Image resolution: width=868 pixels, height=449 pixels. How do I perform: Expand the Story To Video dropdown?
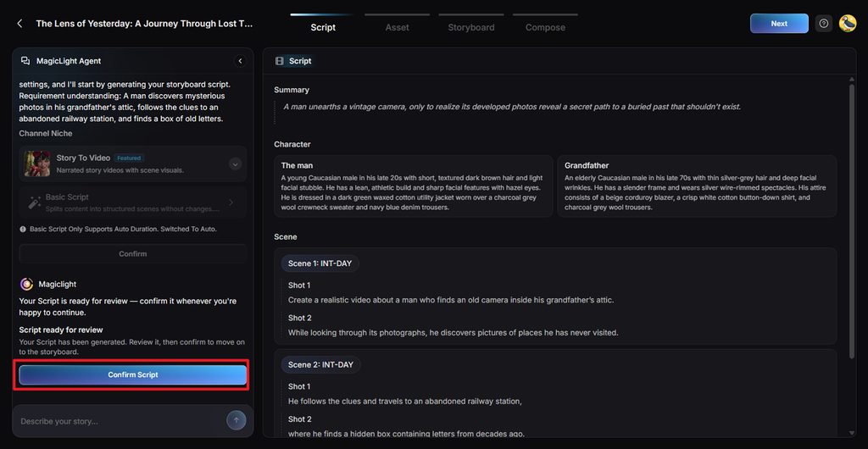[x=236, y=164]
